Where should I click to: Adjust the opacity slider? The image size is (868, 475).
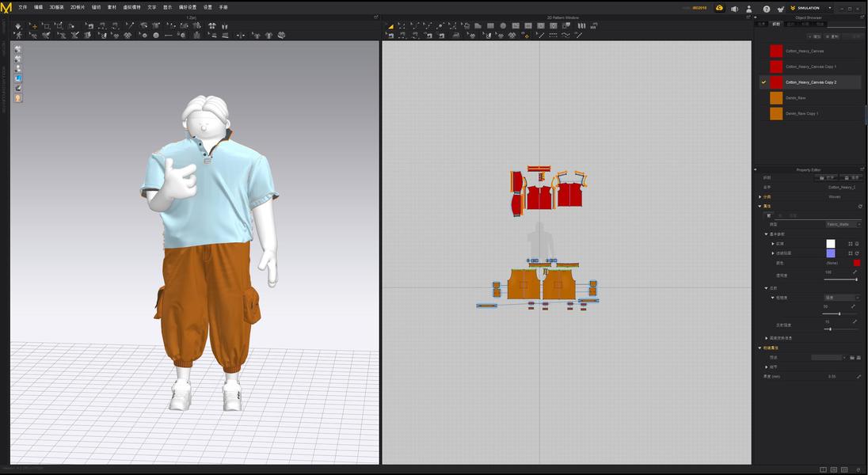click(840, 279)
